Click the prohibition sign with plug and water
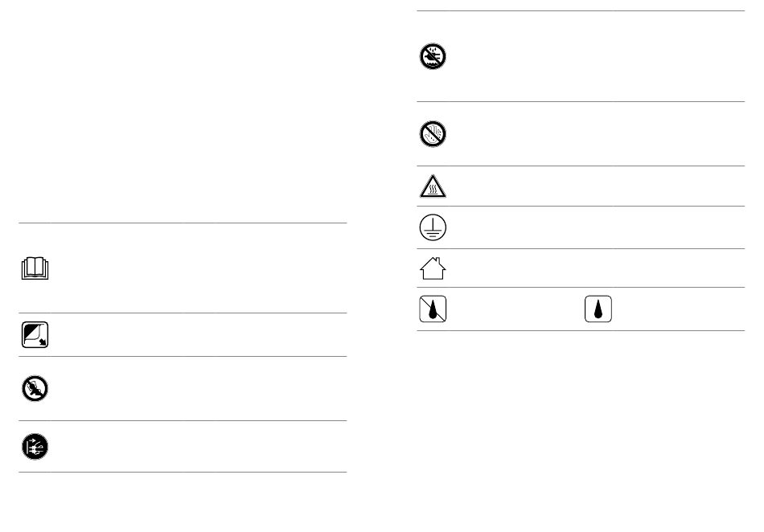The width and height of the screenshot is (764, 532). (433, 56)
